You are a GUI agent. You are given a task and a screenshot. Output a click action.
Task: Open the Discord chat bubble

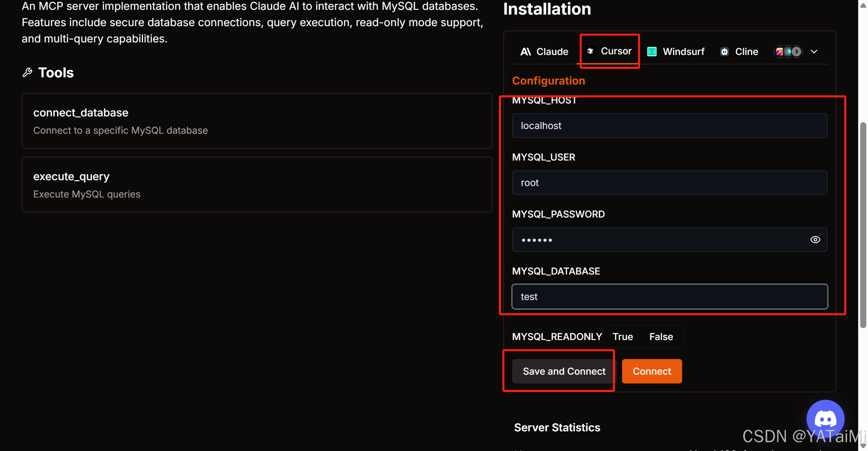point(825,418)
